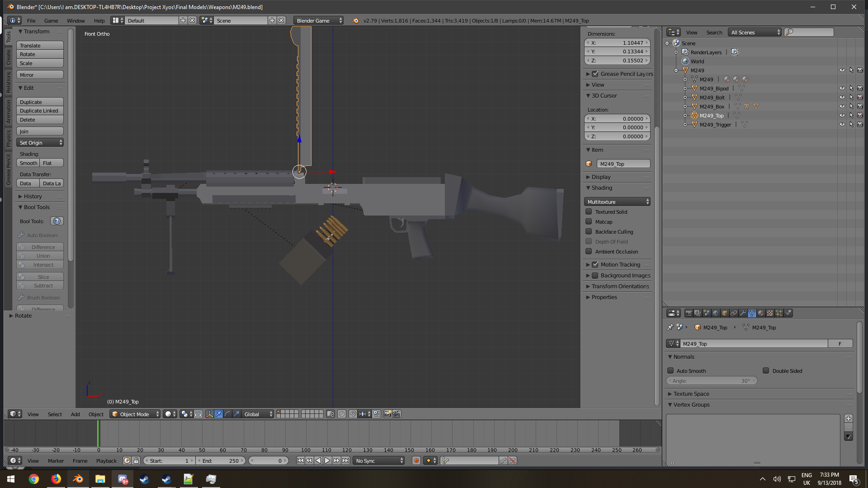868x488 pixels.
Task: Enable the Matcap checkbox
Action: (x=589, y=221)
